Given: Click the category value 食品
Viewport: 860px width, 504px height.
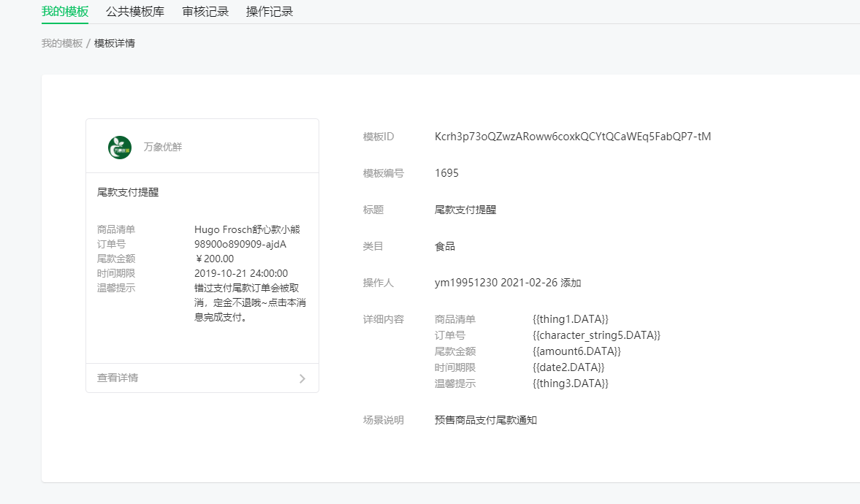Looking at the screenshot, I should 445,246.
